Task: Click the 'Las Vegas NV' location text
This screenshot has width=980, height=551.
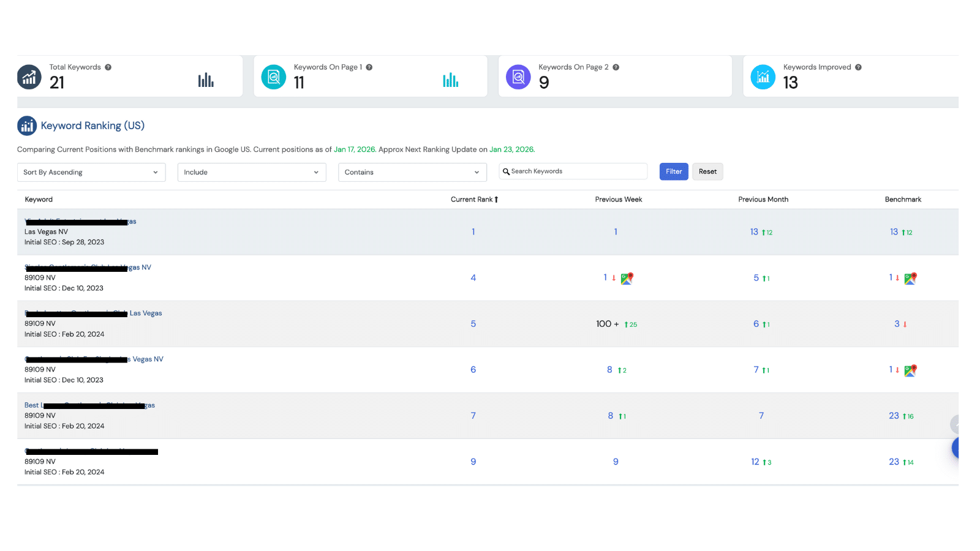Action: [x=46, y=232]
